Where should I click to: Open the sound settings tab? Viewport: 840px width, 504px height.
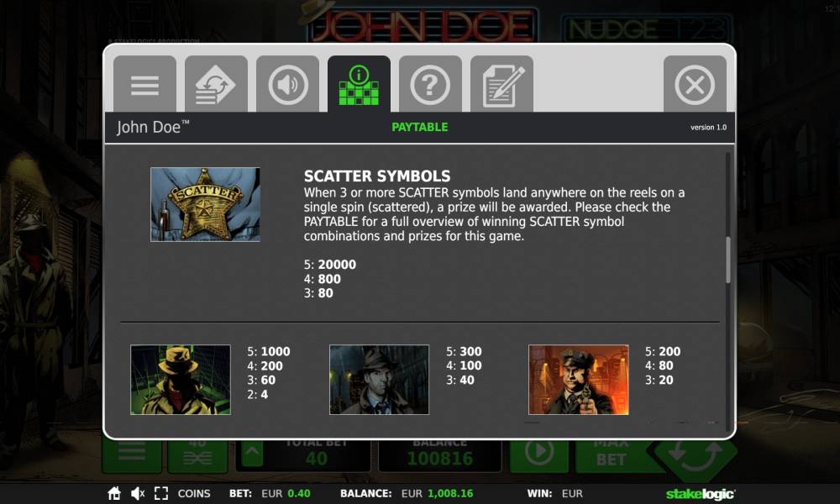(287, 84)
